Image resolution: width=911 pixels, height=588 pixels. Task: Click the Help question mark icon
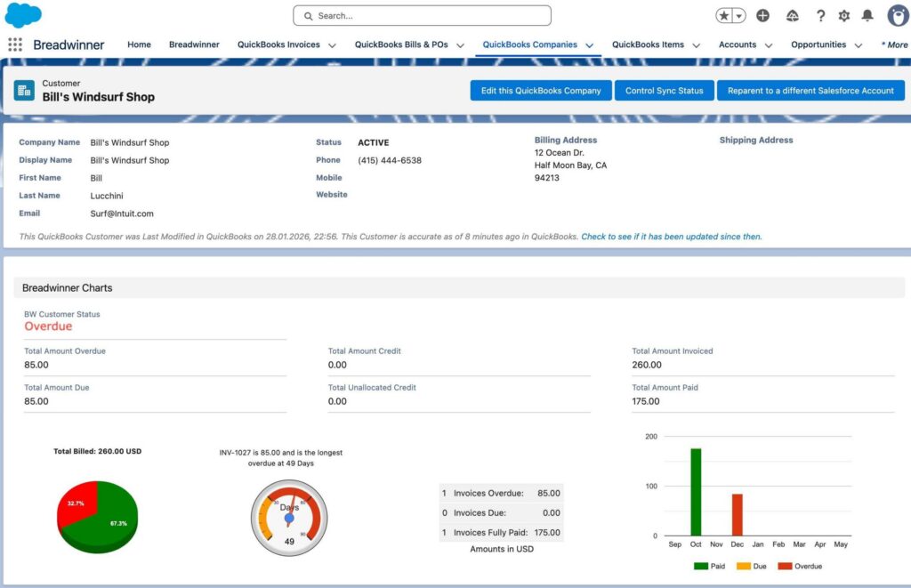820,16
